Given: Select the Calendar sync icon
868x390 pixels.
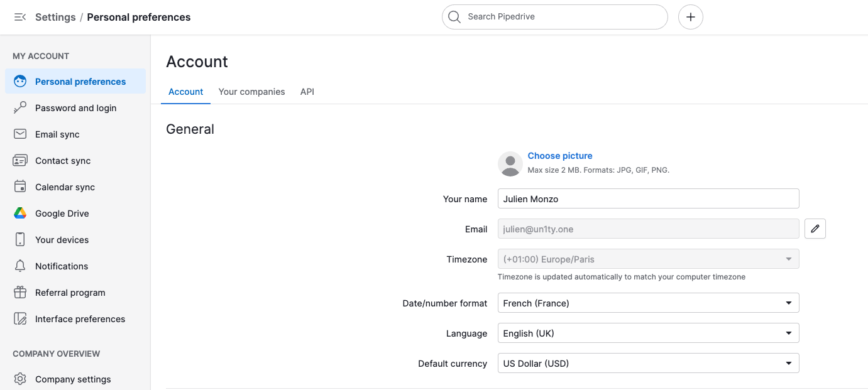Looking at the screenshot, I should (20, 187).
